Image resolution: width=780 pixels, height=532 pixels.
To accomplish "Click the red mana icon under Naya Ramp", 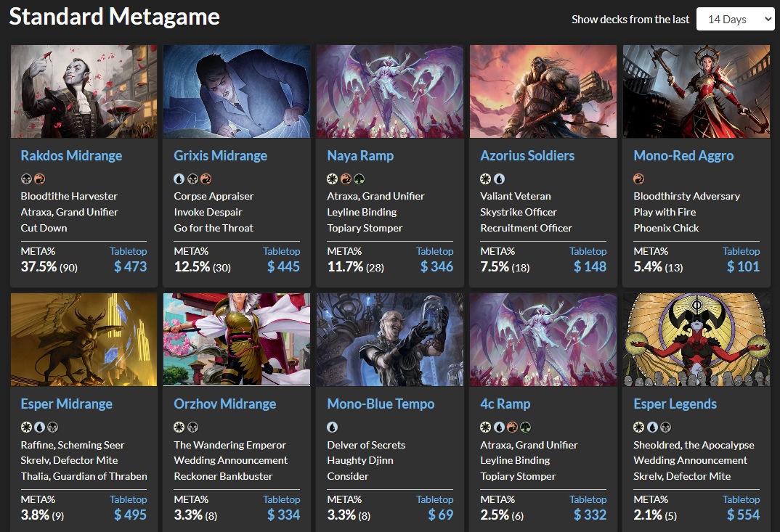I will click(346, 179).
